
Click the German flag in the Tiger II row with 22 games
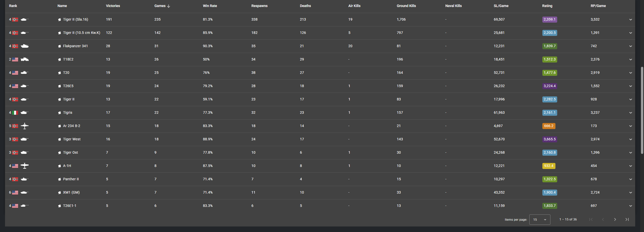click(15, 99)
